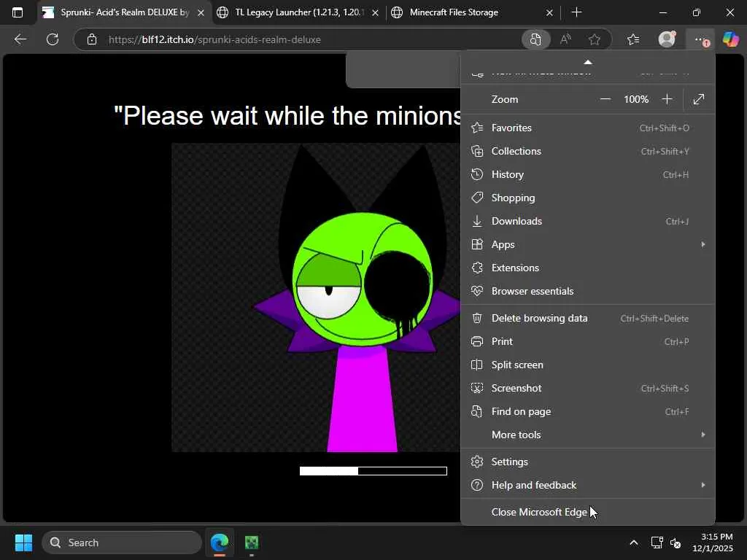
Task: Click the printer icon in menu
Action: pyautogui.click(x=477, y=341)
